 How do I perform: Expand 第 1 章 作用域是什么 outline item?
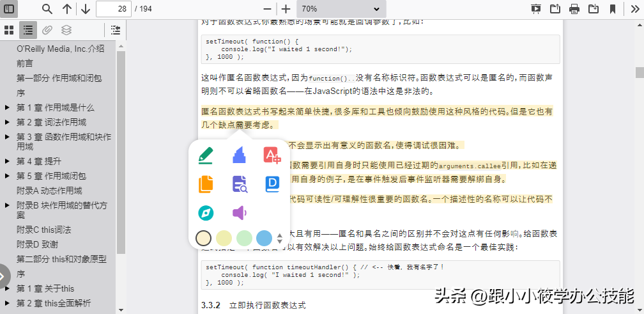7,107
